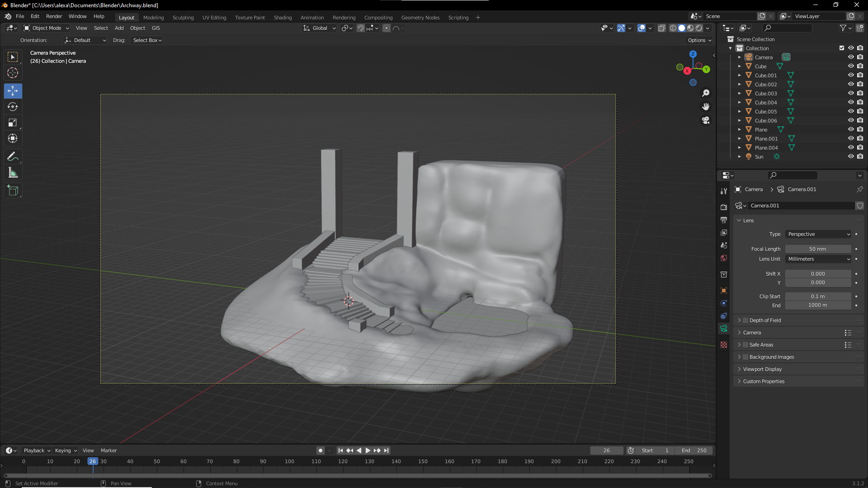The height and width of the screenshot is (488, 868).
Task: Open the Render menu
Action: [x=54, y=16]
